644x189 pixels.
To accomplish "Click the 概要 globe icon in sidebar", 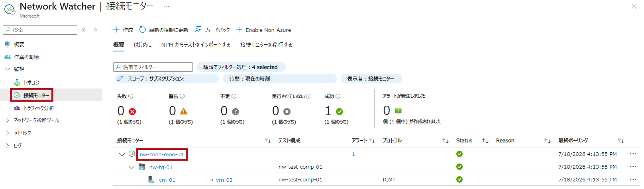I will pyautogui.click(x=7, y=44).
